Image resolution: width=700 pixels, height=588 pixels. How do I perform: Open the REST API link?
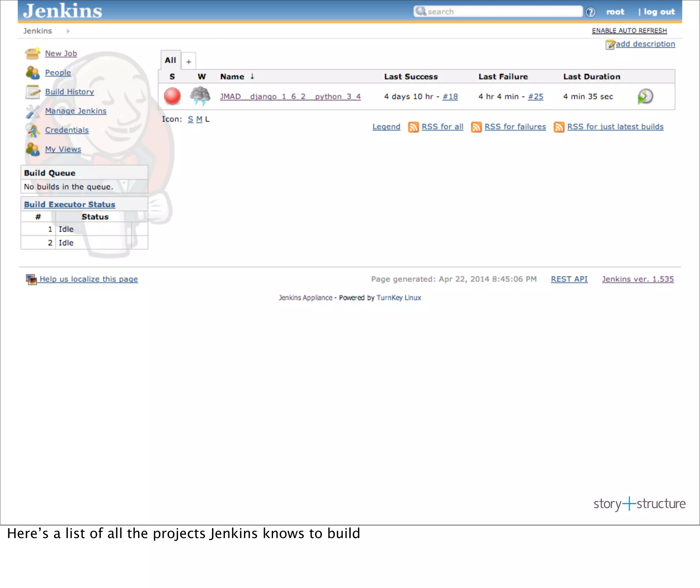click(569, 279)
